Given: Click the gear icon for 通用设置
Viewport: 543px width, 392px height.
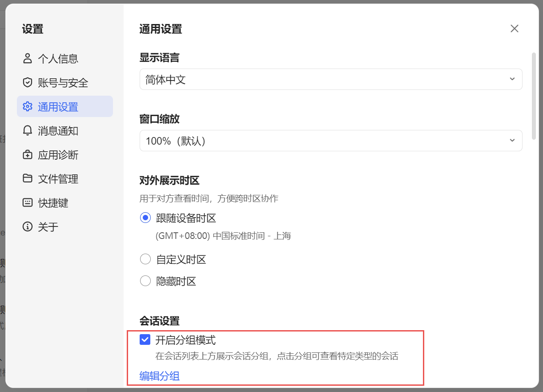Looking at the screenshot, I should pyautogui.click(x=28, y=106).
